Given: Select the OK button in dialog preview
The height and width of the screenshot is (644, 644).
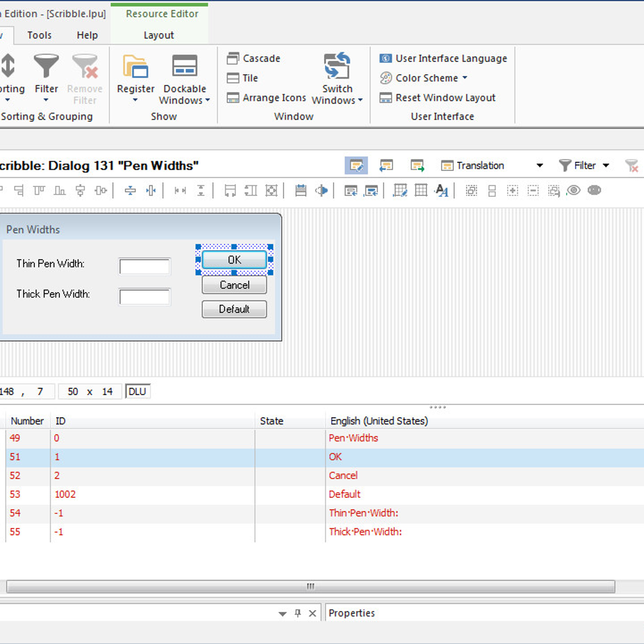Looking at the screenshot, I should pos(234,260).
